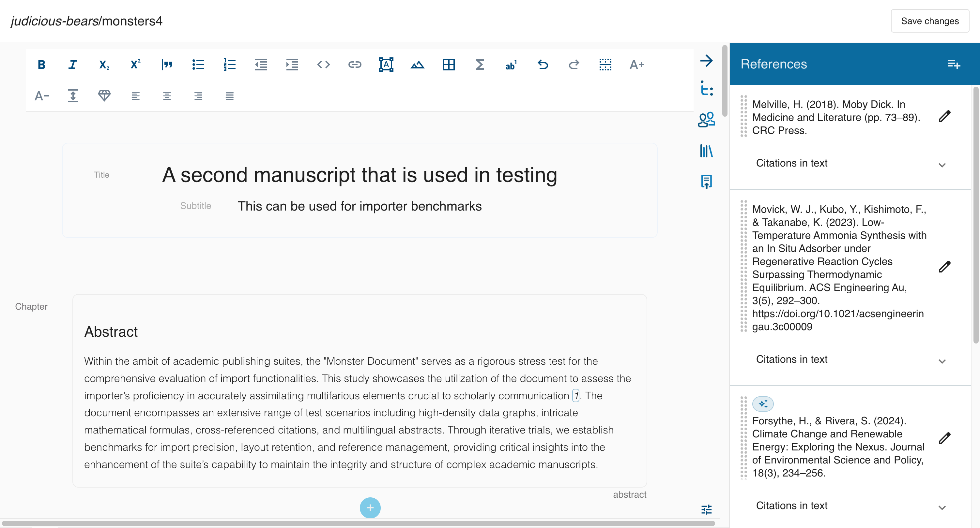The height and width of the screenshot is (528, 980).
Task: Insert a math formula
Action: point(480,65)
